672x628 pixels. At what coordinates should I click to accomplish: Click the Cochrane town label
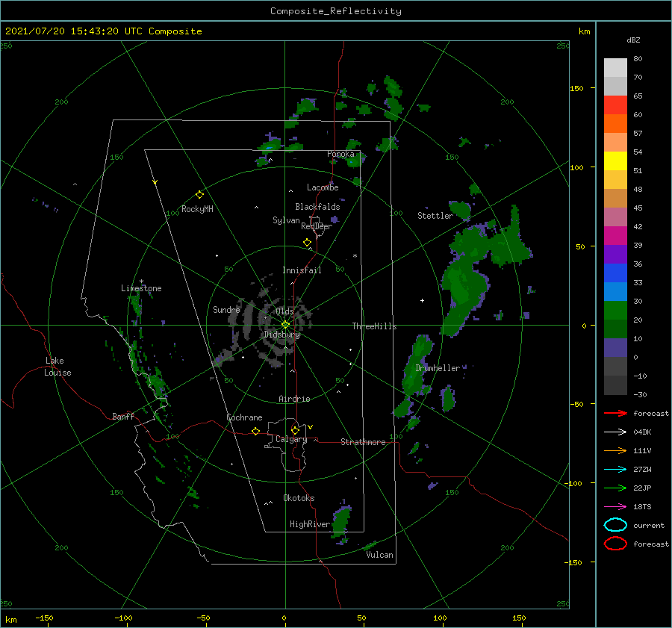pyautogui.click(x=244, y=417)
